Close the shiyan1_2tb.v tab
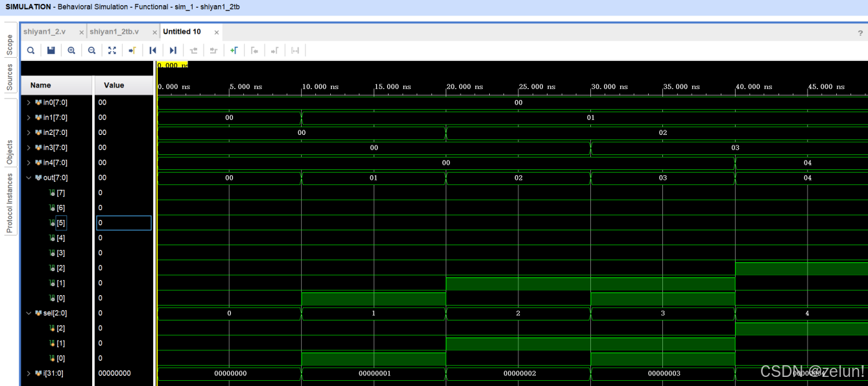The height and width of the screenshot is (386, 868). coord(154,32)
